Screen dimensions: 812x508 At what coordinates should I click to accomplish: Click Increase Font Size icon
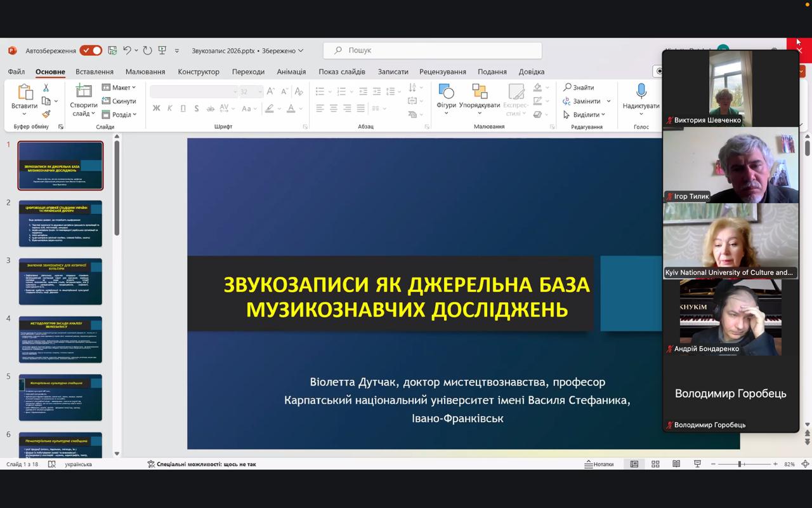click(271, 91)
